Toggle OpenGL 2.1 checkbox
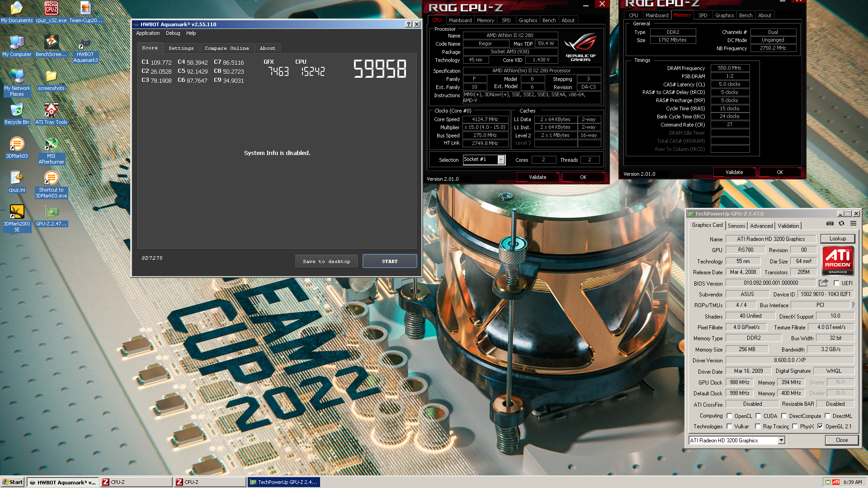This screenshot has width=868, height=488. coord(820,427)
